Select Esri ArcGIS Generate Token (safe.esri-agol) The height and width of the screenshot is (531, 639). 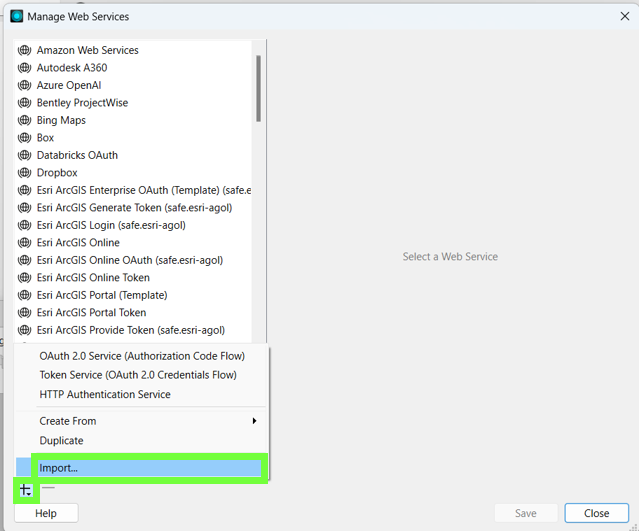pos(134,208)
